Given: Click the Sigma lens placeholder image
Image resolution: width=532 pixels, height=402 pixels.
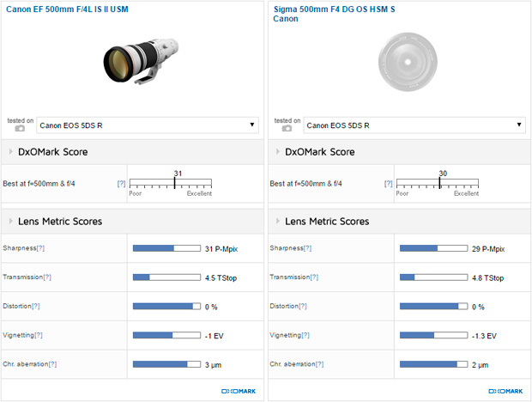Looking at the screenshot, I should [403, 64].
